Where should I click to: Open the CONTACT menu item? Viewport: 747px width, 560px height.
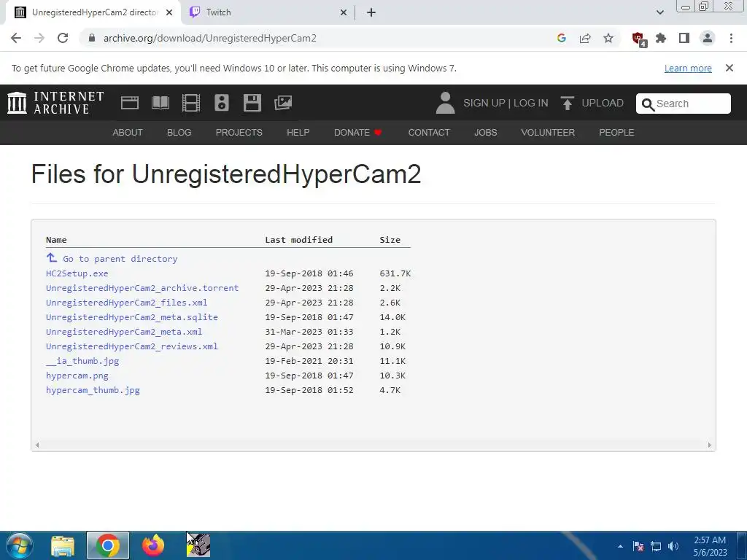click(429, 133)
